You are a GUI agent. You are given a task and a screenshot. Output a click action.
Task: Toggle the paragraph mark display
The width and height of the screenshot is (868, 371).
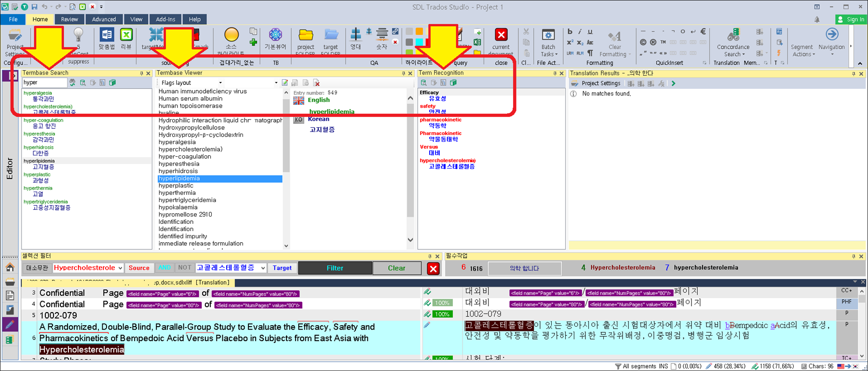[x=590, y=53]
